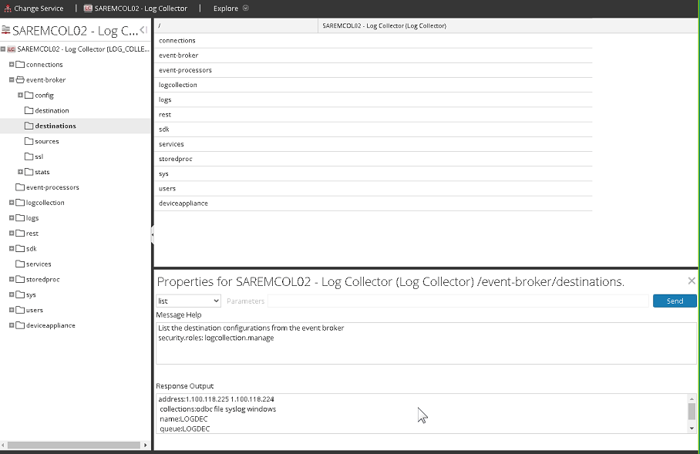The height and width of the screenshot is (454, 700).
Task: Close the Properties panel
Action: 692,281
